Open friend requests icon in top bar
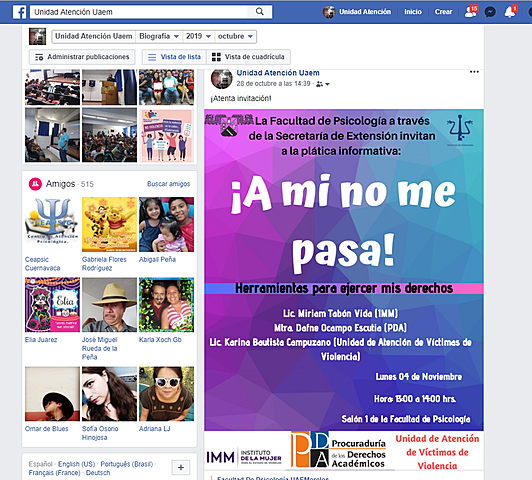The image size is (532, 480). pyautogui.click(x=471, y=12)
